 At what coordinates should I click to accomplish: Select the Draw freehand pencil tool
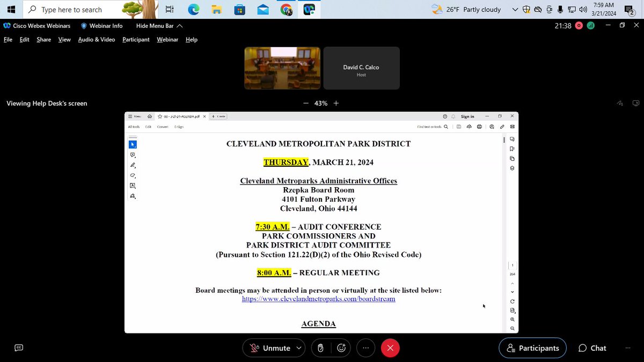coord(133,165)
